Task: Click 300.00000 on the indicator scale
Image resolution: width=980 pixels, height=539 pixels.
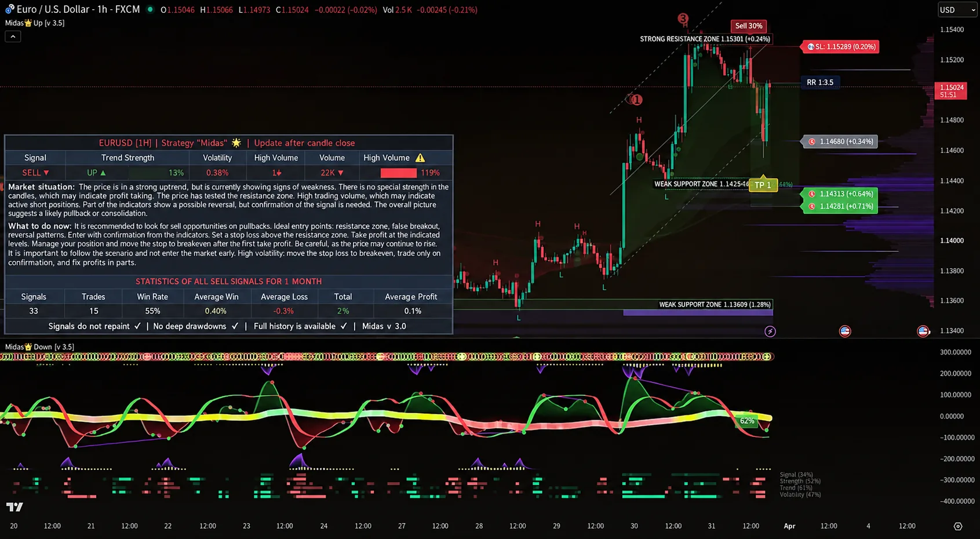Action: (x=956, y=352)
